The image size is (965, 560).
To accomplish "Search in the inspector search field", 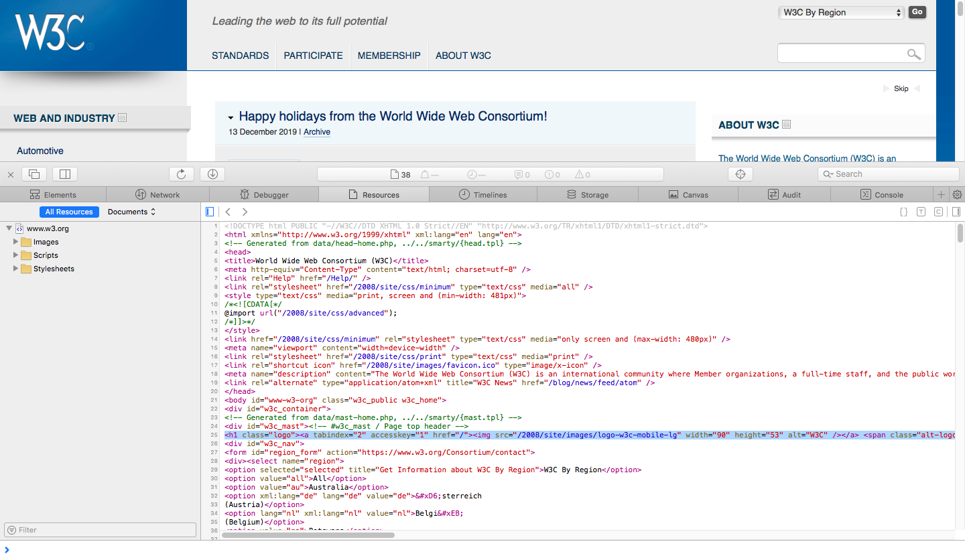I will pyautogui.click(x=888, y=174).
